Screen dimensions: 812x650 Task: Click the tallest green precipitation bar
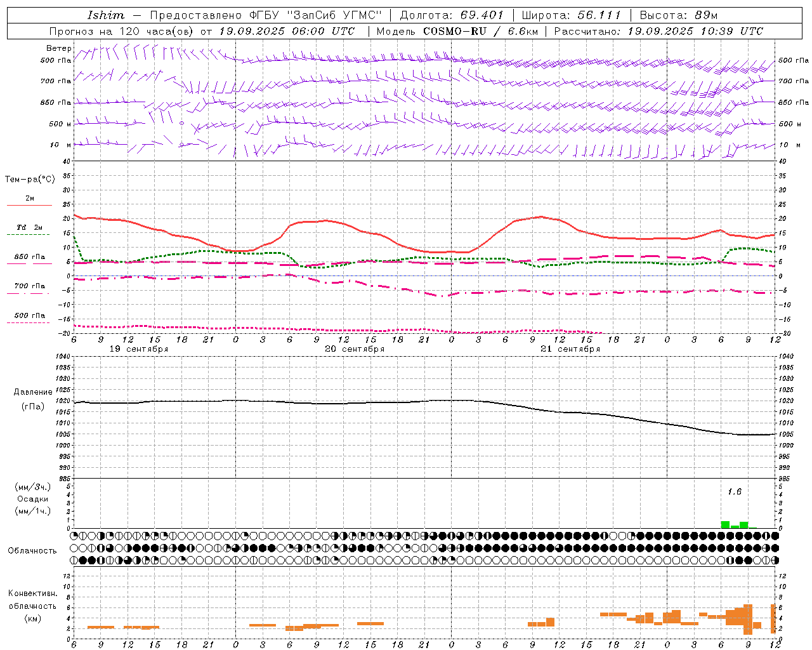pyautogui.click(x=725, y=525)
